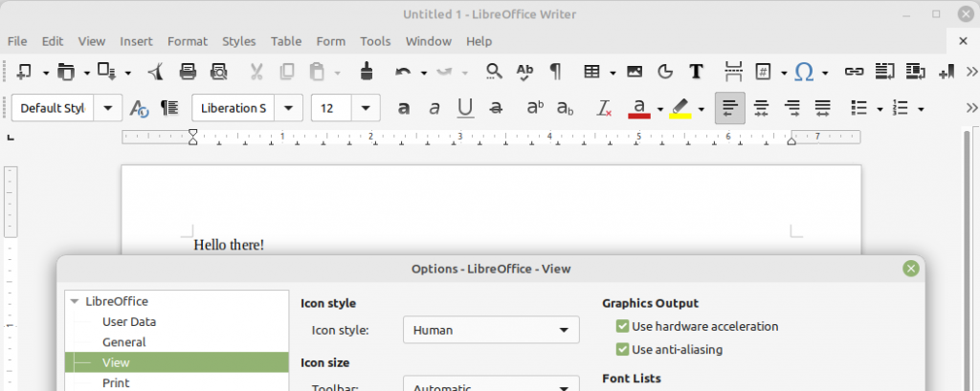This screenshot has width=980, height=391.
Task: Open Find and Replace magnifier icon
Action: coord(494,71)
